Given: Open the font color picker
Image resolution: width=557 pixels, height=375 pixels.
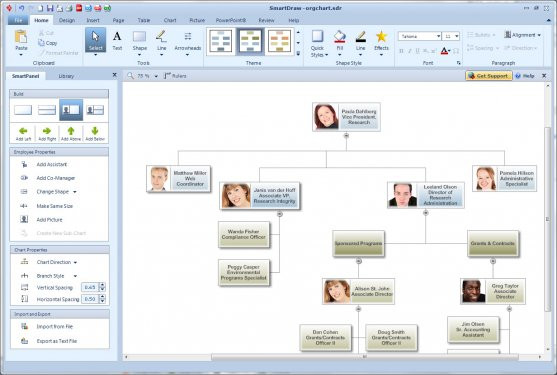Looking at the screenshot, I should tap(445, 51).
